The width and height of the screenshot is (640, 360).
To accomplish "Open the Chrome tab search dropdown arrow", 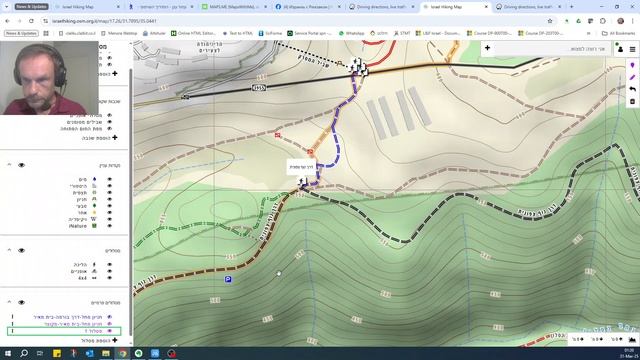I will 6,7.
